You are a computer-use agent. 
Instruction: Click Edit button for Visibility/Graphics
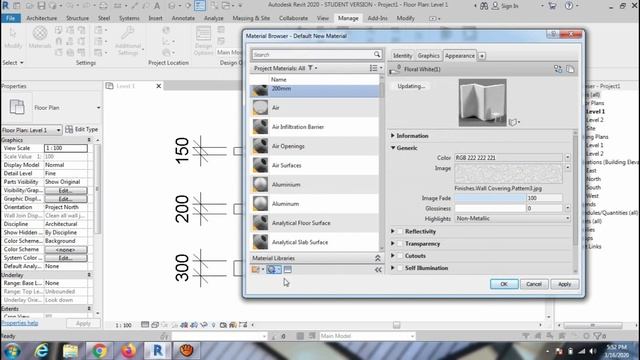click(66, 190)
